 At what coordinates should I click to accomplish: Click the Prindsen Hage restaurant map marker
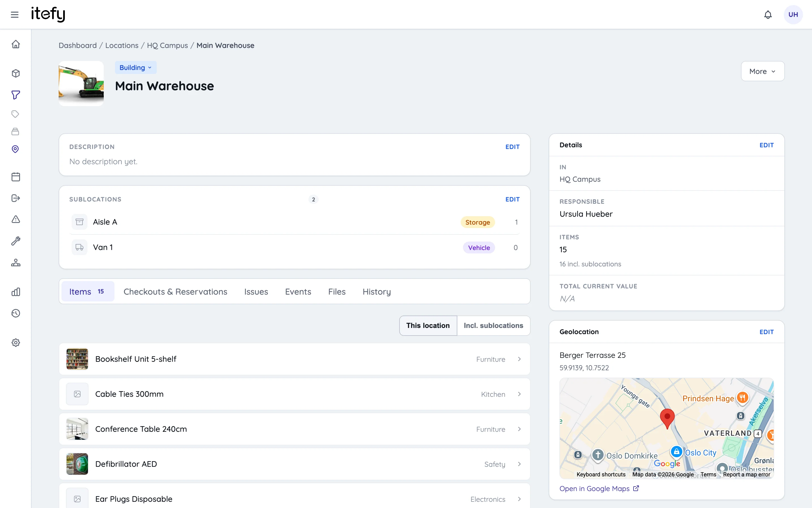742,398
